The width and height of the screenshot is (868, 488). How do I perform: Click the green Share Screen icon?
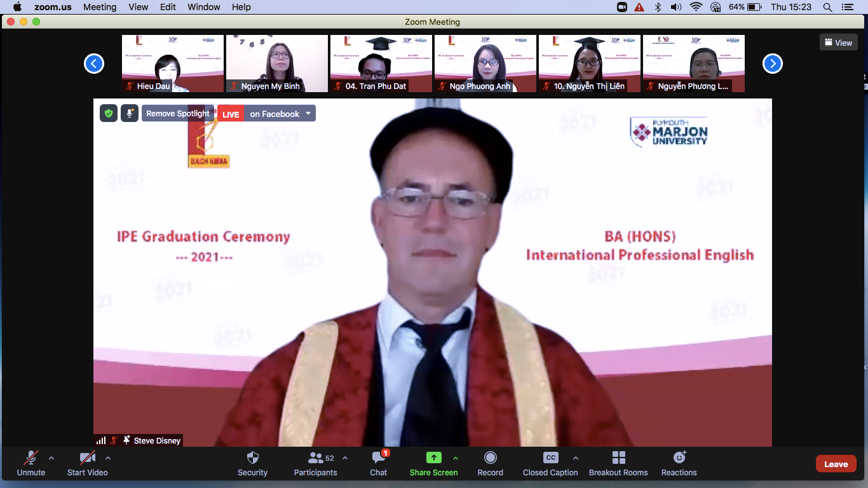tap(433, 458)
